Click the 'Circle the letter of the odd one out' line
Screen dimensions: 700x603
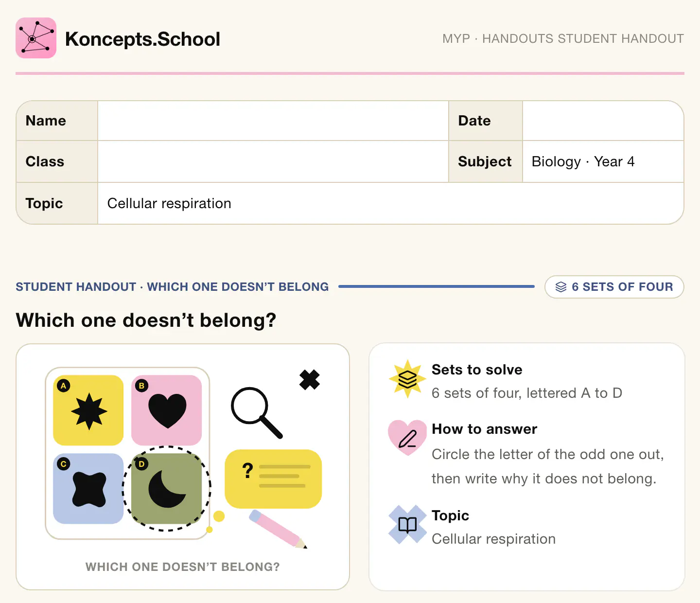pyautogui.click(x=547, y=454)
